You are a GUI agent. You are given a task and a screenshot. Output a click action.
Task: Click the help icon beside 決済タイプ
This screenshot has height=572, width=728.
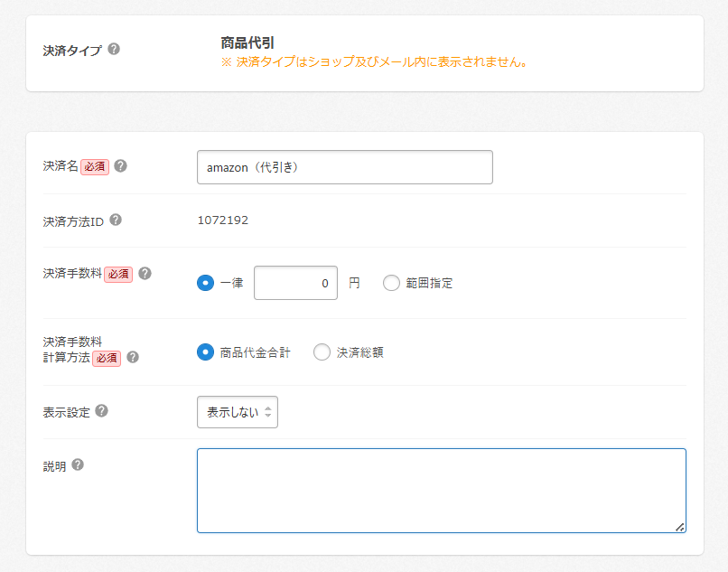point(114,49)
